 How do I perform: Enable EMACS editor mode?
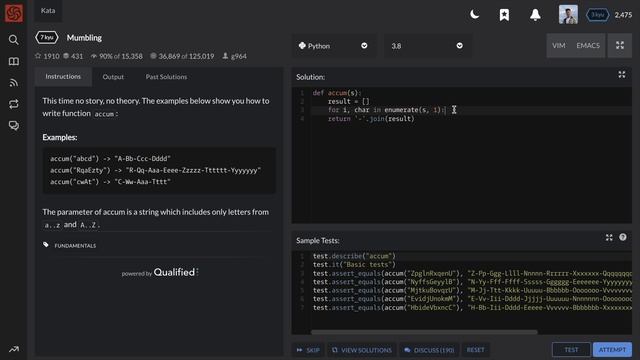(x=588, y=45)
